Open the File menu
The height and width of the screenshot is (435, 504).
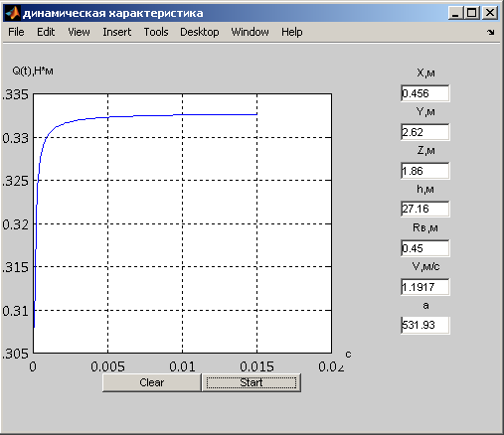(16, 32)
